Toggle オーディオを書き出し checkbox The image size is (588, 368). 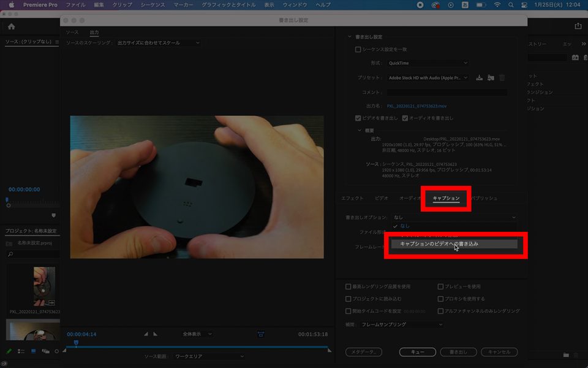click(x=405, y=118)
